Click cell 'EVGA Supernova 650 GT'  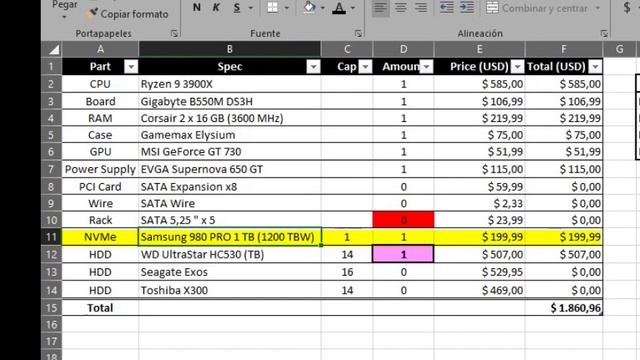click(230, 169)
